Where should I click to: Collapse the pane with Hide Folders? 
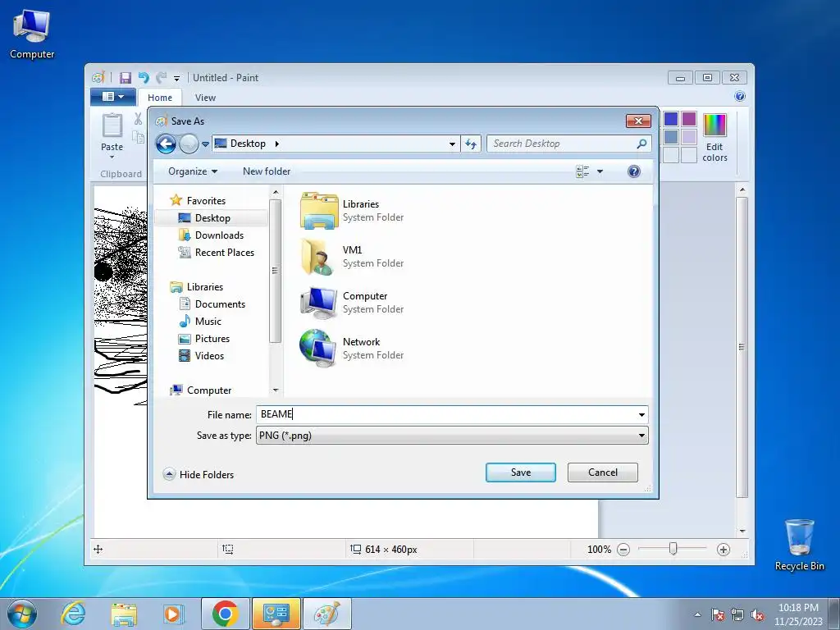[x=199, y=475]
